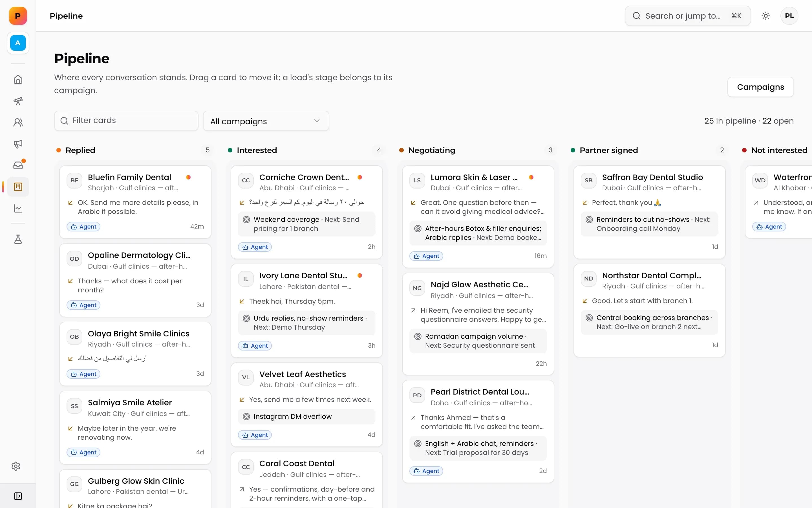
Task: Switch workspace with the blue A icon
Action: (18, 43)
